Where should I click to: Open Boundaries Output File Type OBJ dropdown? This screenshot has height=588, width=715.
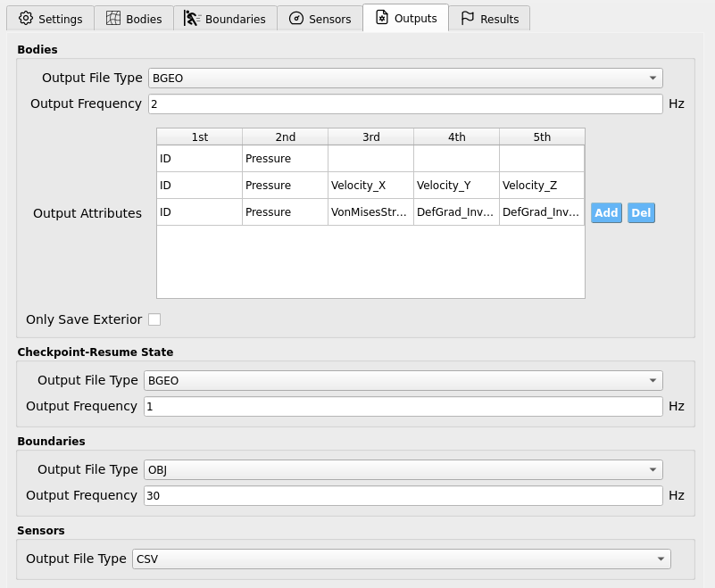[x=403, y=470]
